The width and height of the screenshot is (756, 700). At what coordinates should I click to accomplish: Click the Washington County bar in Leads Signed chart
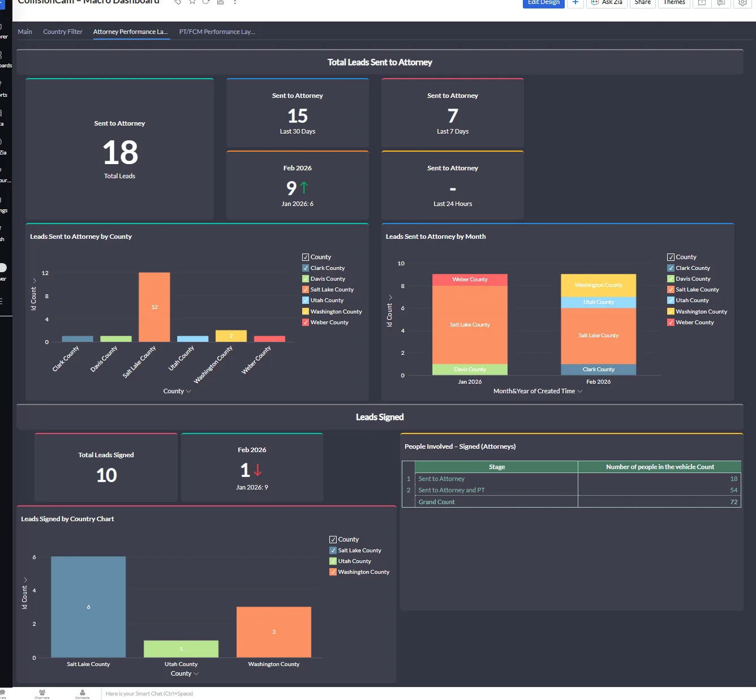pyautogui.click(x=274, y=632)
